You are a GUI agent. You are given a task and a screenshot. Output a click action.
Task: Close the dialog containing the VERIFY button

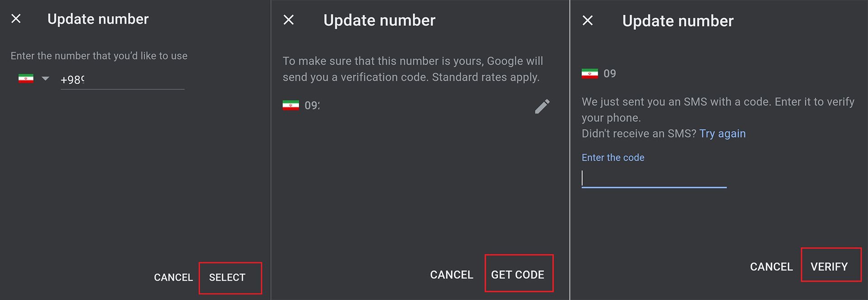click(x=587, y=20)
